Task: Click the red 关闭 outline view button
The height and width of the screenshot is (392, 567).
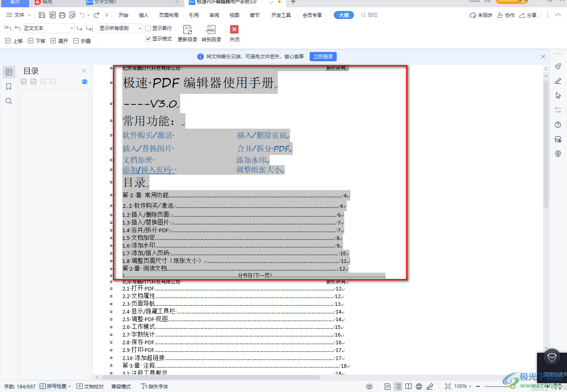Action: (234, 33)
